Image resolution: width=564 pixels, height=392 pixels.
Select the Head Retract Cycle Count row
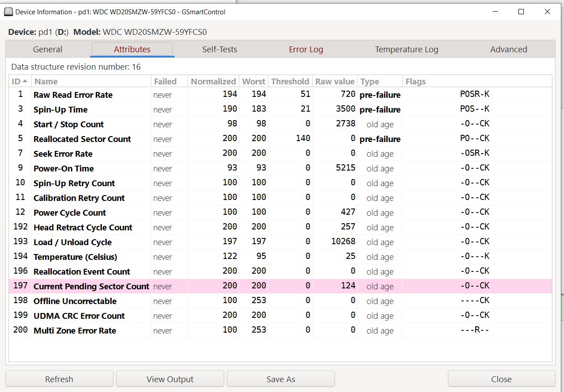[x=280, y=227]
